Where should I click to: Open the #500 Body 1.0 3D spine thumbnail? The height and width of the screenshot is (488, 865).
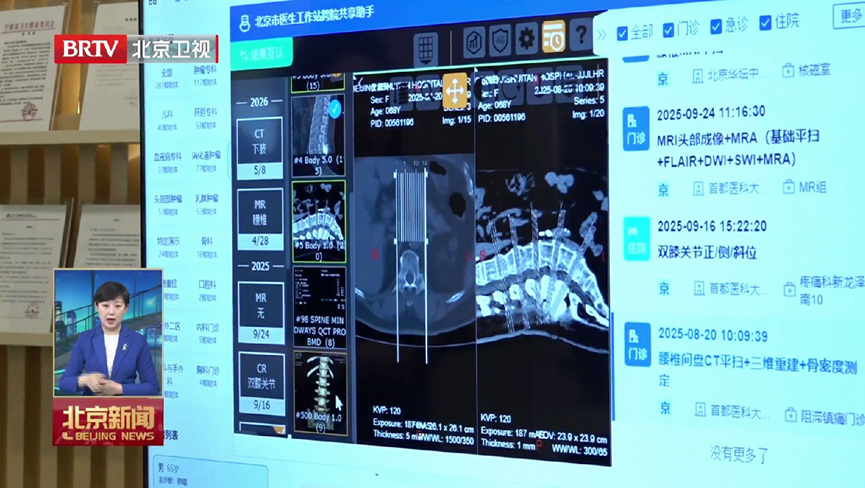coord(321,394)
